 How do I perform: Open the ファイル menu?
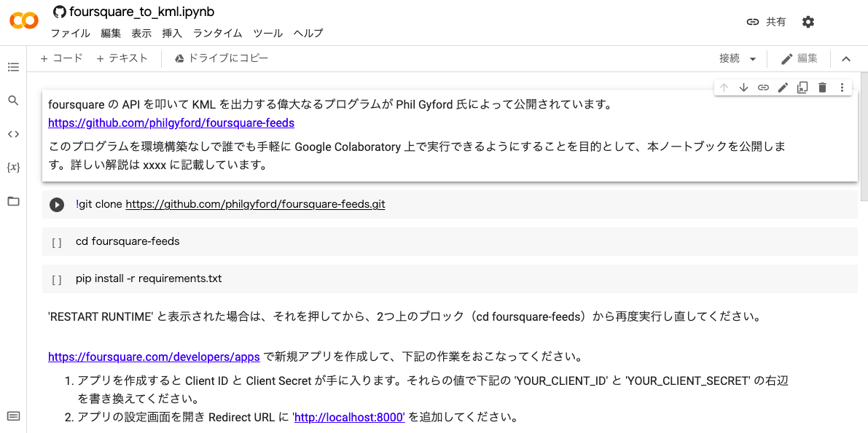point(70,34)
